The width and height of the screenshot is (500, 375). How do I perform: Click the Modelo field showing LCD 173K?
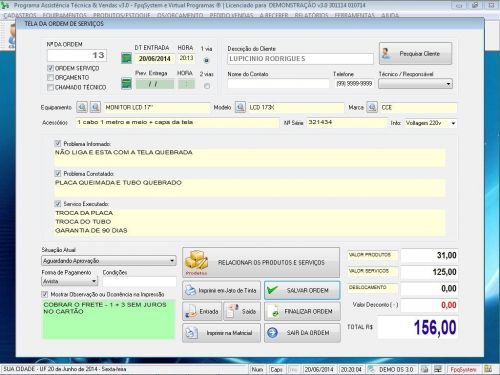[296, 107]
